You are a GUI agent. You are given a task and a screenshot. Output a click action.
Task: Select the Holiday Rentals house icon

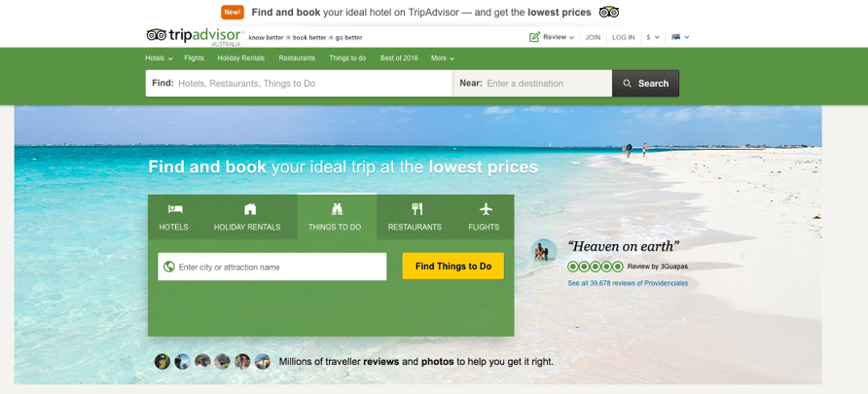pyautogui.click(x=250, y=209)
